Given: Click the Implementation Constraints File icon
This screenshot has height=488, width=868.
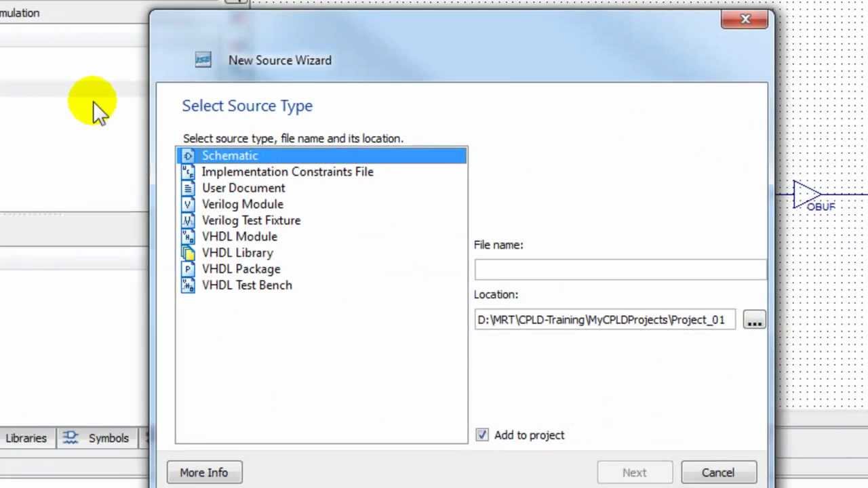Looking at the screenshot, I should [x=189, y=172].
